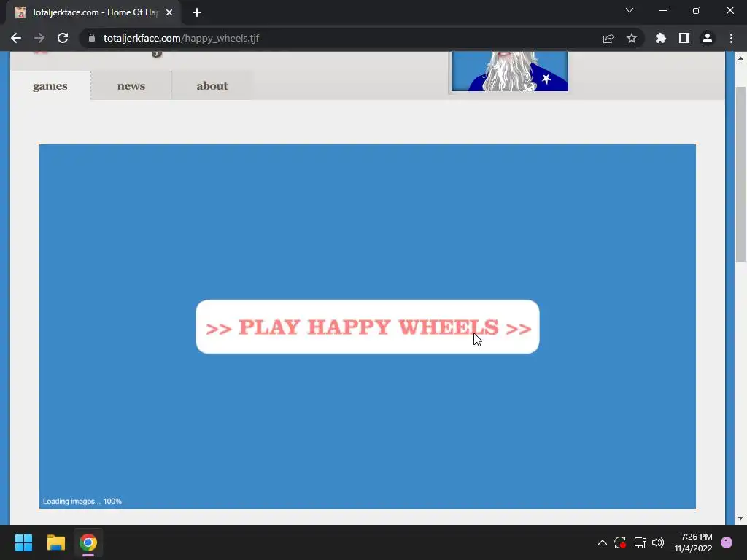Expand the tab search chevron
Image resolution: width=747 pixels, height=560 pixels.
[x=630, y=10]
